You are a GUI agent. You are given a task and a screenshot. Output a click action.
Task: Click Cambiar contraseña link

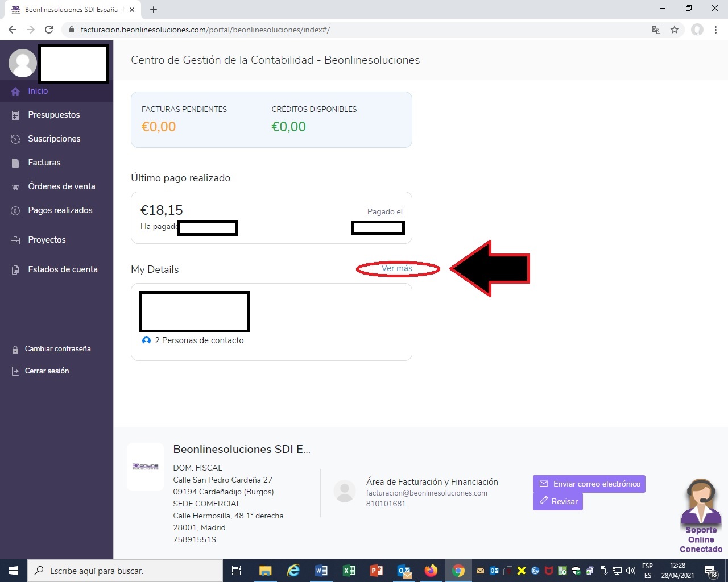pos(57,349)
